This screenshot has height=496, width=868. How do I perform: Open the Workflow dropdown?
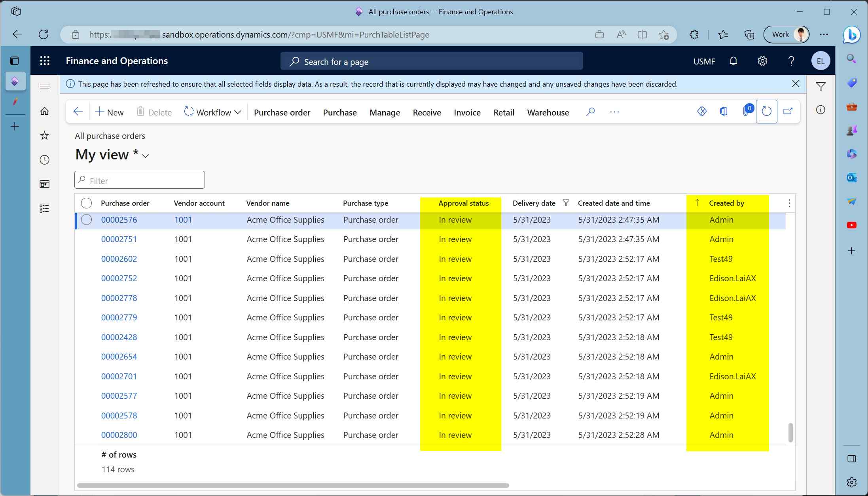pyautogui.click(x=212, y=112)
